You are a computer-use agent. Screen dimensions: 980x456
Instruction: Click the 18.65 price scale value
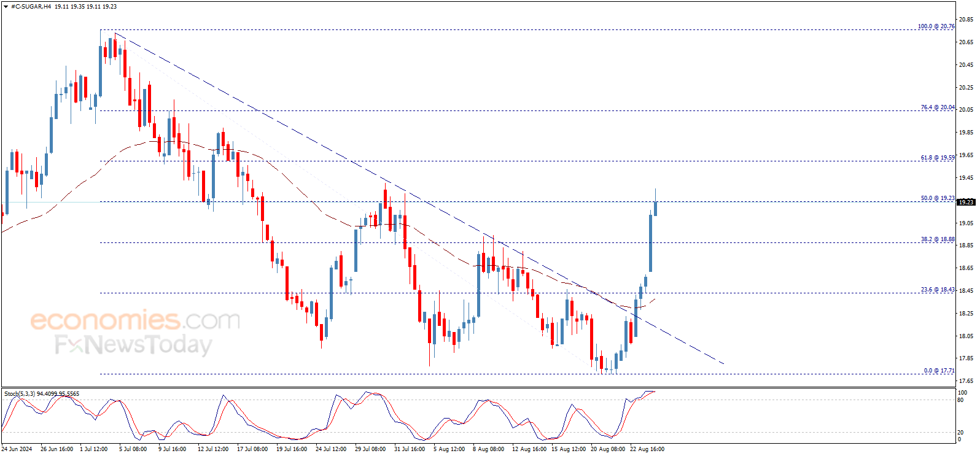point(966,268)
